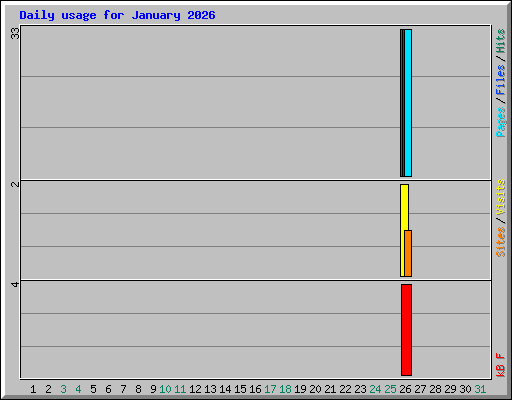Click the chart title 'Daily usage for January 2026'

point(117,15)
